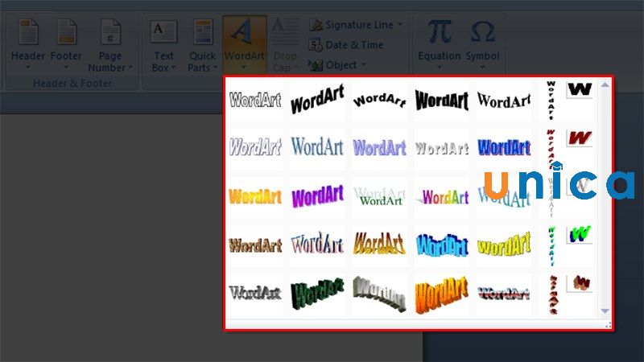Open the Quick Parts dropdown

(203, 46)
